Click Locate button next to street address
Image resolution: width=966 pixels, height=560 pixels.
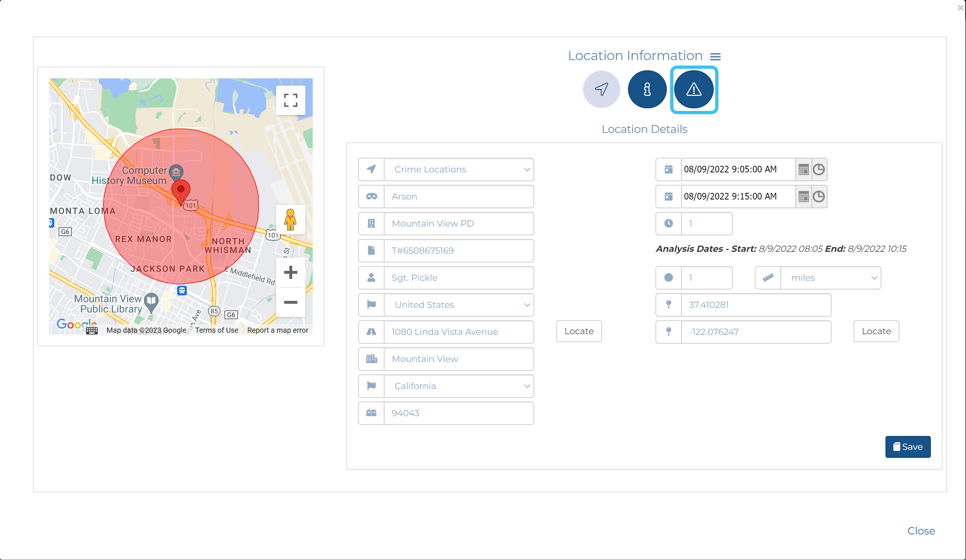pos(579,331)
